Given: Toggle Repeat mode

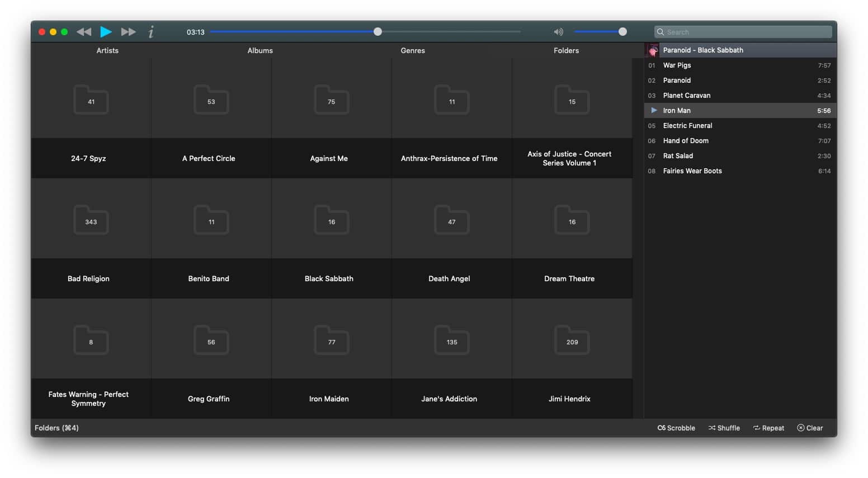Looking at the screenshot, I should (x=768, y=428).
